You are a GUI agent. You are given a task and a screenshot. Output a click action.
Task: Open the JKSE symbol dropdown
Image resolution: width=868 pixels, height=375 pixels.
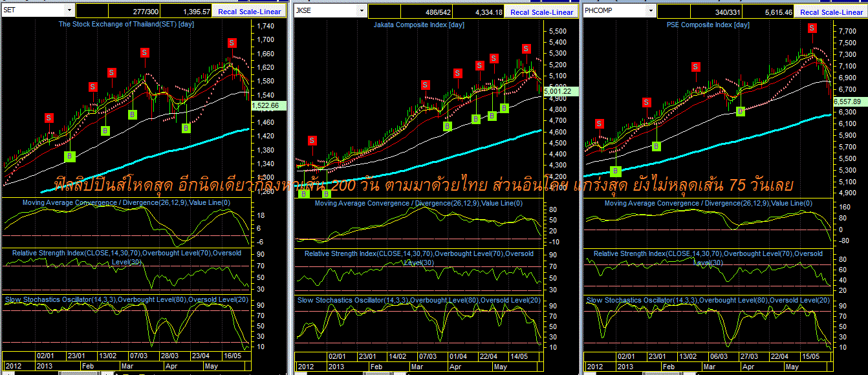point(362,10)
